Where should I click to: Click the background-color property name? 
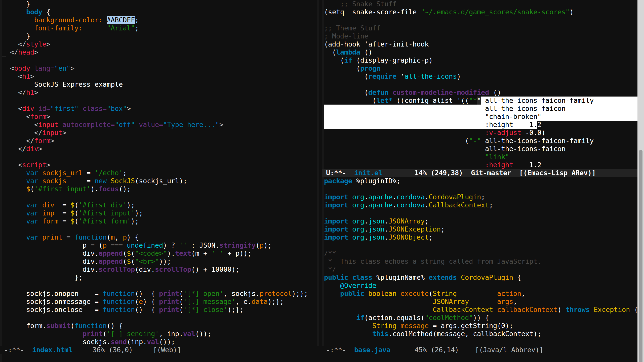[66, 20]
